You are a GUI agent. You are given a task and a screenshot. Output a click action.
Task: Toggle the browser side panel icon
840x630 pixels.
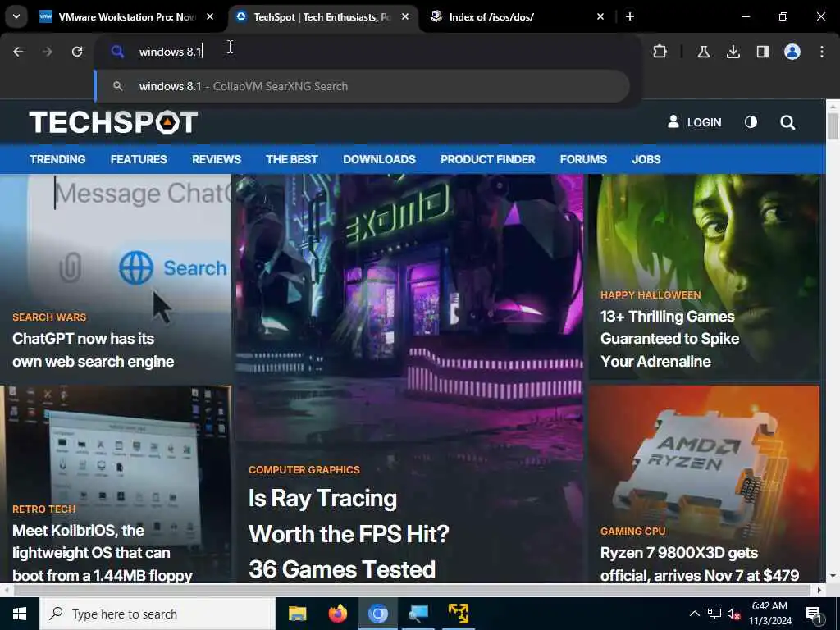point(762,52)
